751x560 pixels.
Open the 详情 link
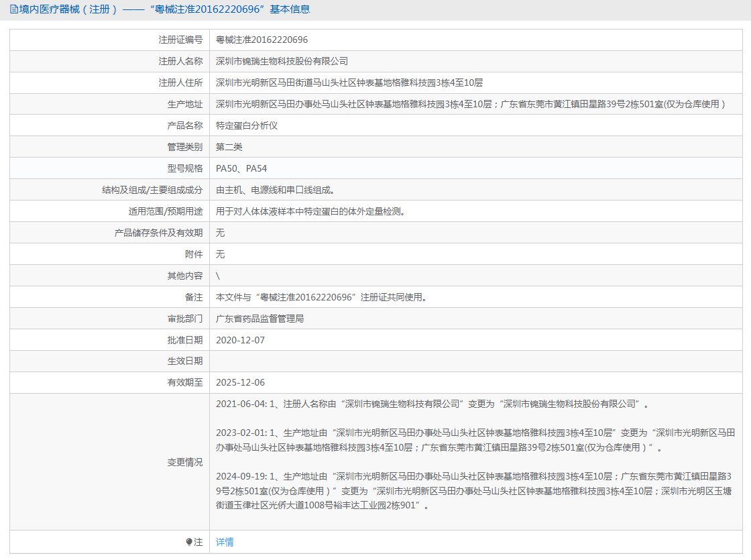coord(225,542)
